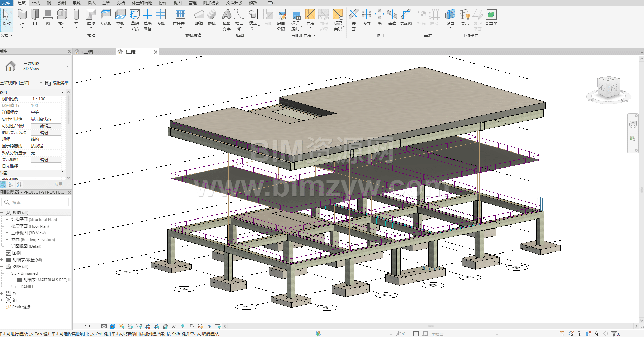This screenshot has height=337, width=644.
Task: Open the 3D View type selector dropdown
Action: click(x=67, y=66)
